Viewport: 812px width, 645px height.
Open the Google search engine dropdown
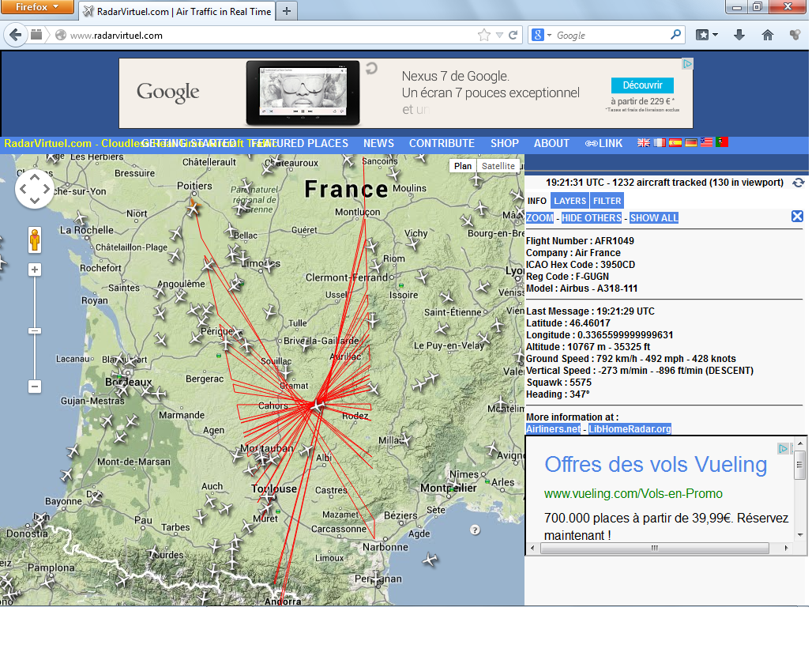(x=541, y=35)
